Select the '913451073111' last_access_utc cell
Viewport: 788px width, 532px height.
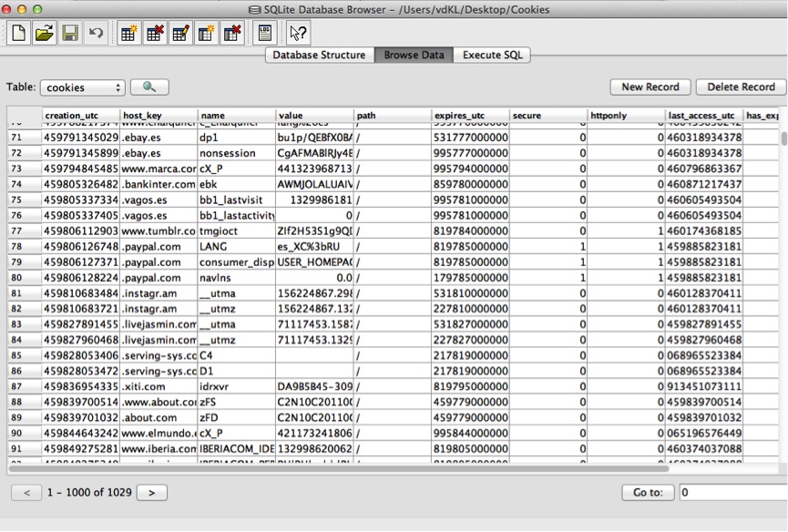tap(704, 386)
